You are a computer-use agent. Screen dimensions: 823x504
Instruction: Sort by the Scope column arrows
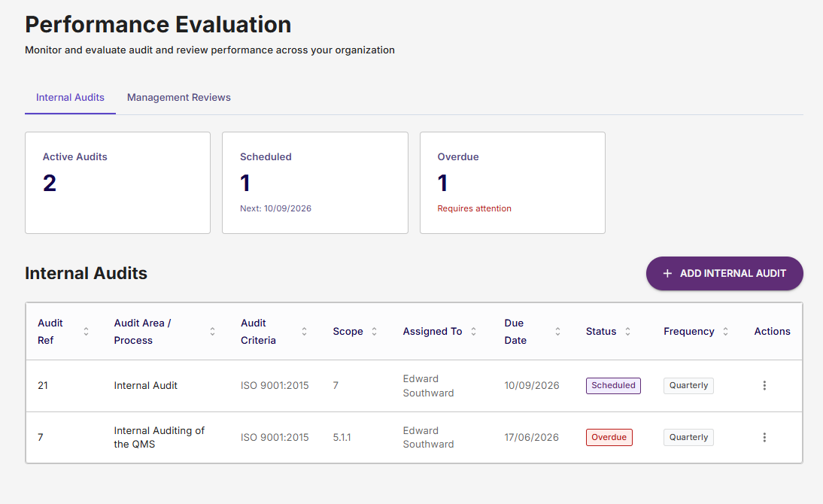click(374, 331)
